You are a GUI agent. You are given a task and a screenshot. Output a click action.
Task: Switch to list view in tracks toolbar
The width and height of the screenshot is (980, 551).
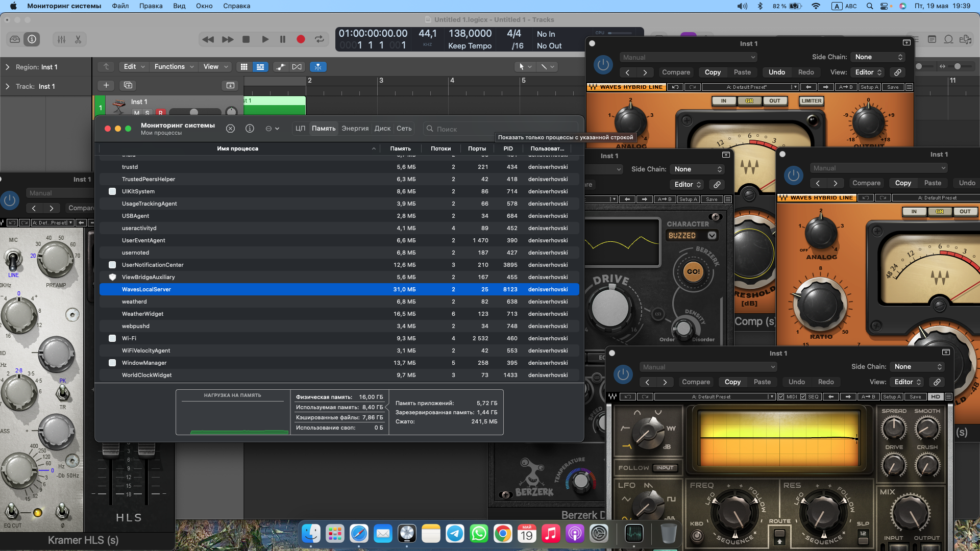coord(260,67)
